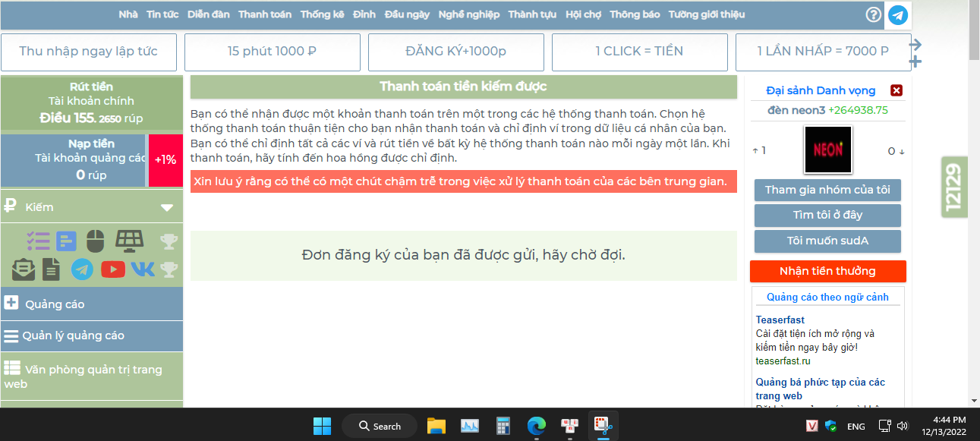Click the 1 LẦN NHẤP = 7000 ₽ banner

tap(823, 52)
